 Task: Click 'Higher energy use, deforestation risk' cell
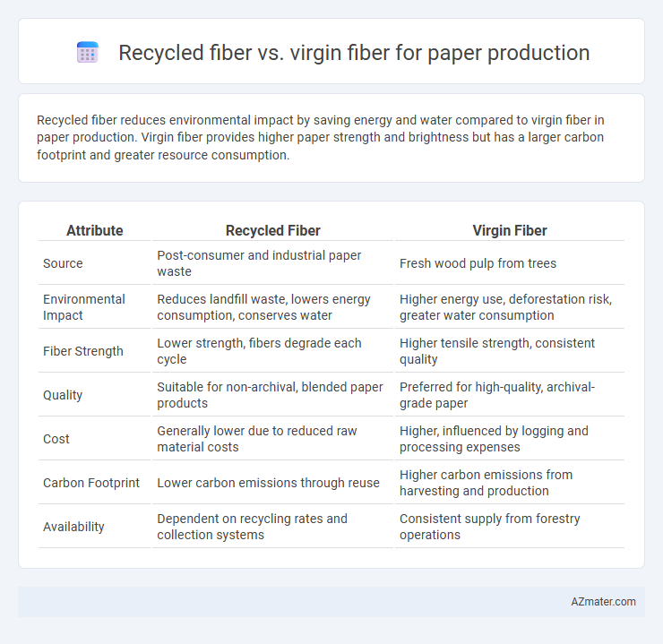pos(510,307)
